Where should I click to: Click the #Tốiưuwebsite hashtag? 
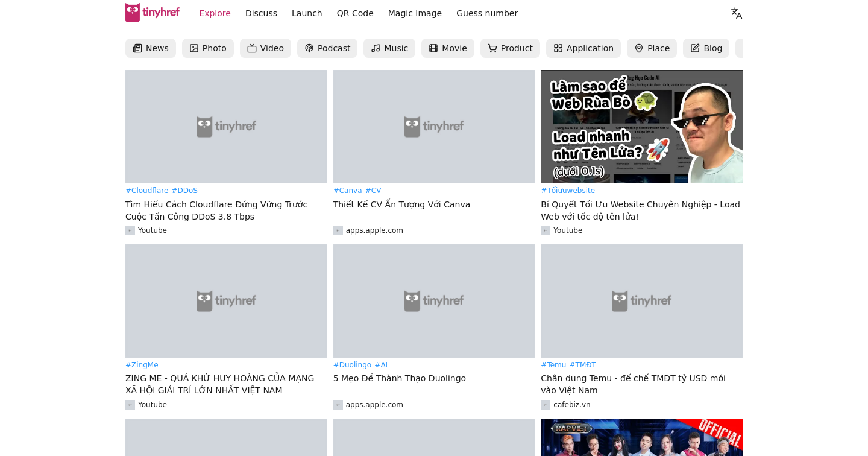point(568,191)
